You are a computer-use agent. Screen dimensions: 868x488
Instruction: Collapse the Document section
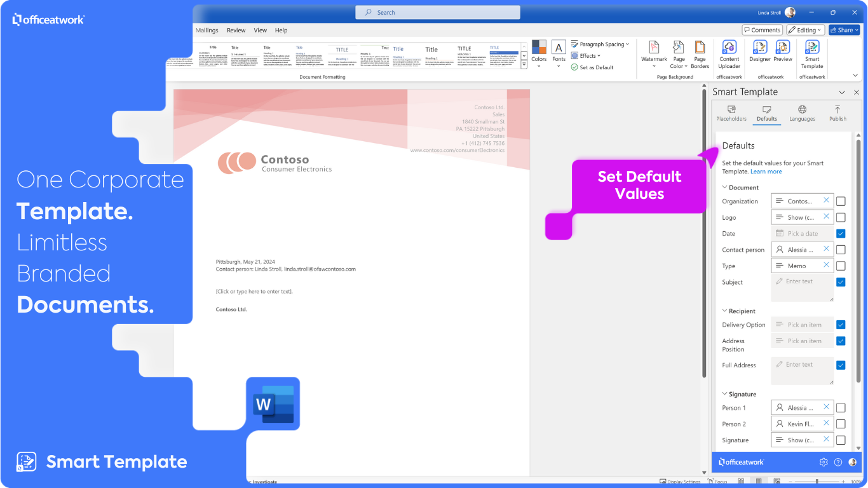[x=740, y=187]
